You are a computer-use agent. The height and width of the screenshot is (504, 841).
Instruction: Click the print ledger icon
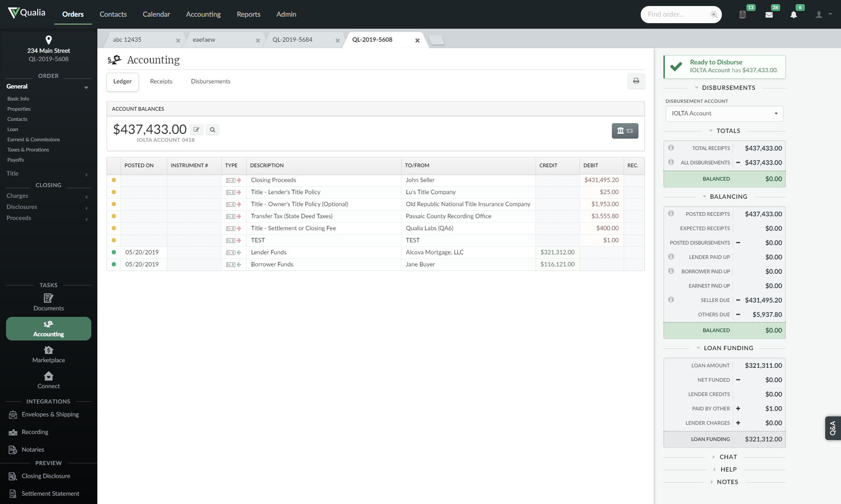[636, 81]
